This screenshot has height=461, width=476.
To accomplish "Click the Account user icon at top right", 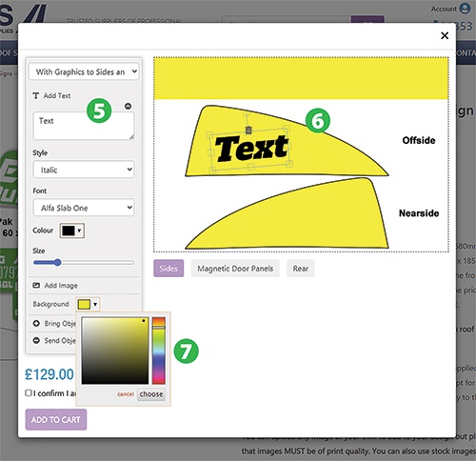I will (465, 9).
